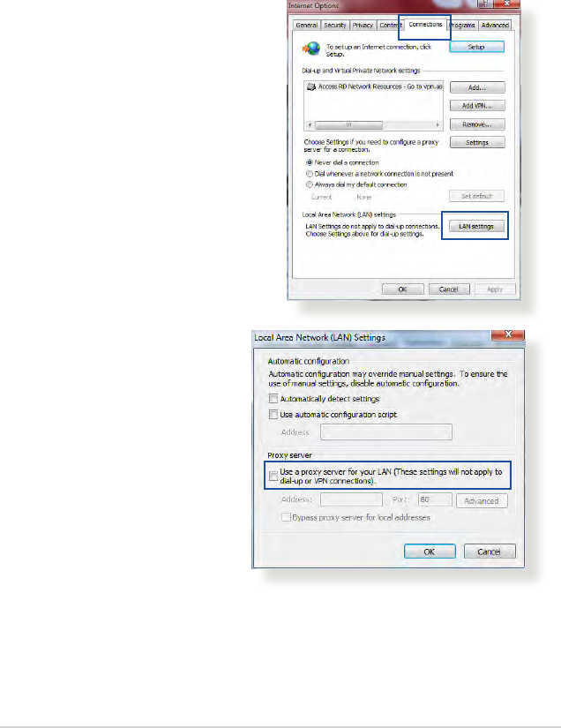
Task: Switch to the Security tab
Action: pos(335,25)
